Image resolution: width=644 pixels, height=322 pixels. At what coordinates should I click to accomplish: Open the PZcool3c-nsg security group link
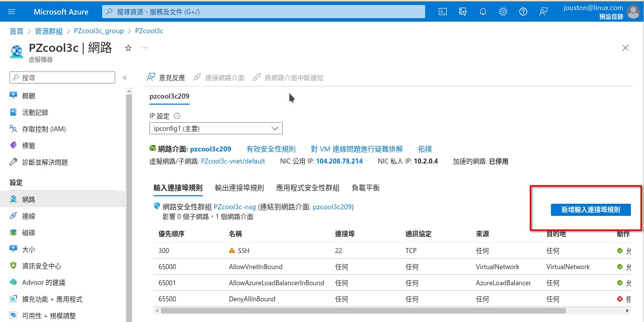[235, 207]
